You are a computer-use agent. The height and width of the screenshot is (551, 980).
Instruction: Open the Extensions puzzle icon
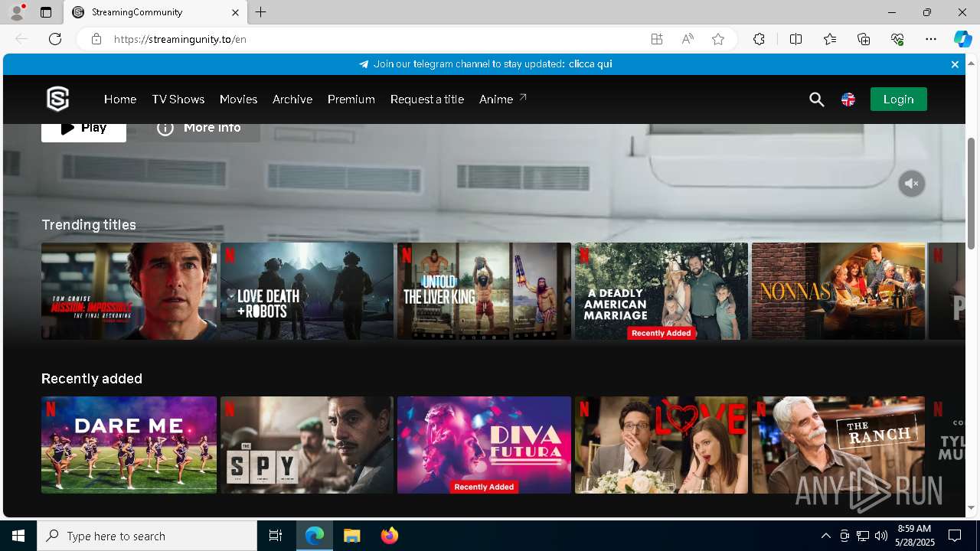(759, 39)
